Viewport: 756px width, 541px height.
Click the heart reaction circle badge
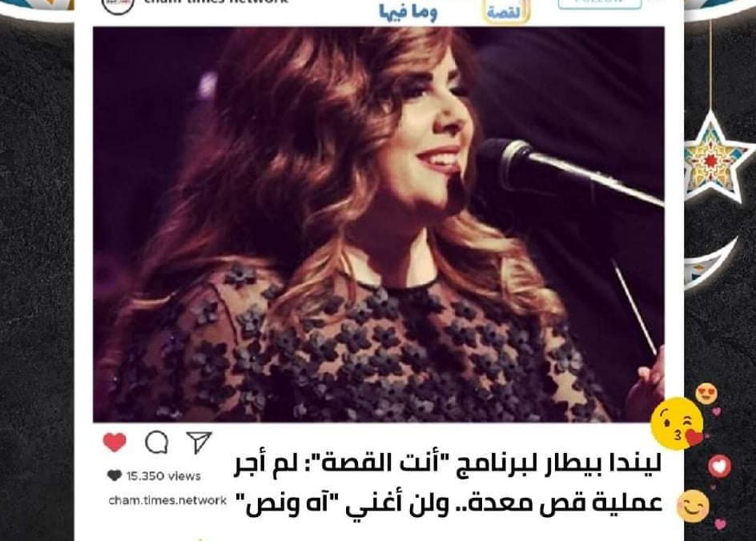coord(719,467)
